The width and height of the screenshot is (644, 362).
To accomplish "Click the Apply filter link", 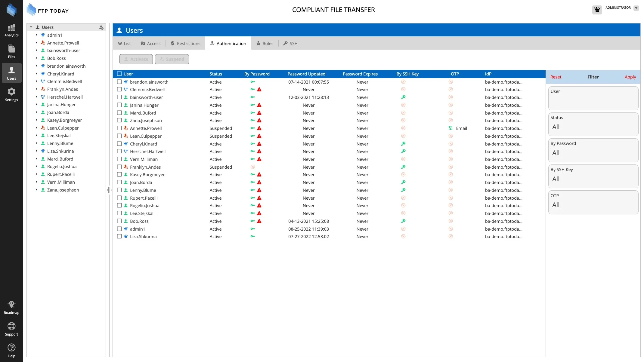I will click(x=630, y=77).
